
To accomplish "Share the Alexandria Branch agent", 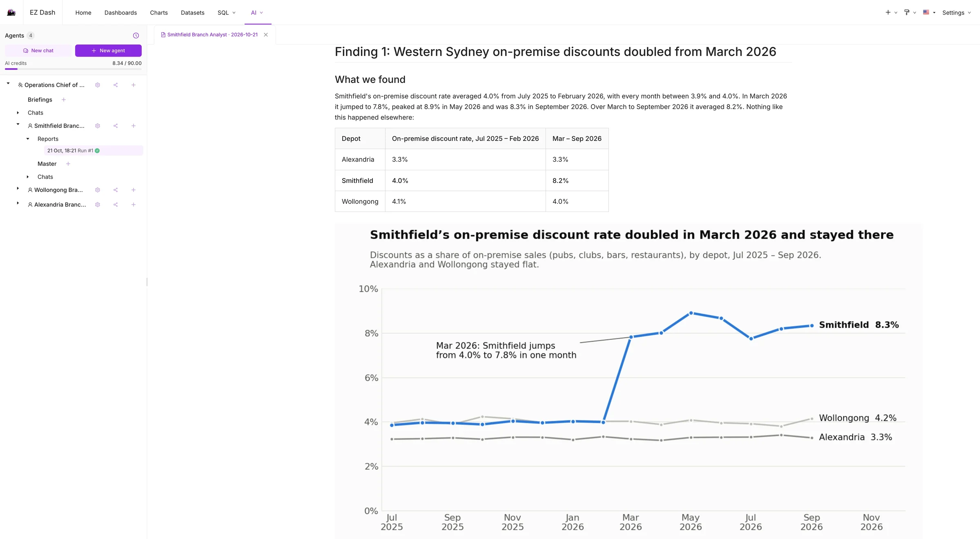I will [116, 205].
